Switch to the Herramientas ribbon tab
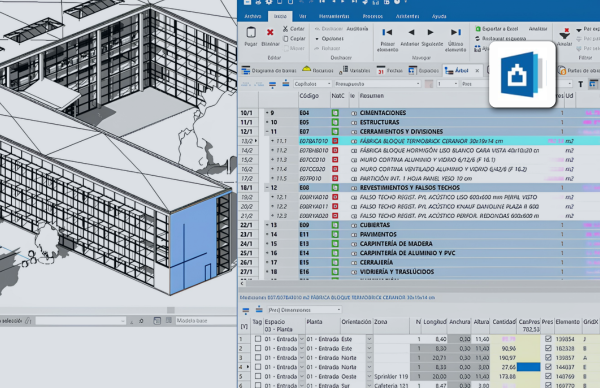Viewport: 600px width, 388px height. click(334, 16)
